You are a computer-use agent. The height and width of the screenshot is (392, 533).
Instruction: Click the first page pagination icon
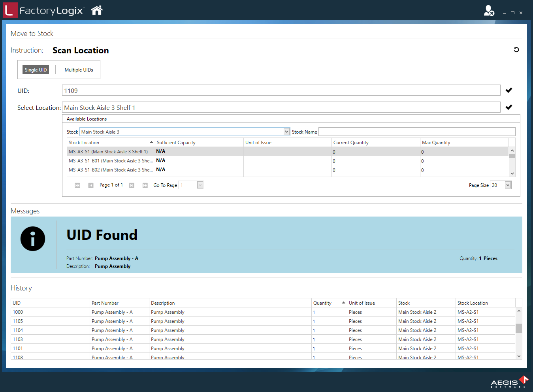(x=77, y=185)
